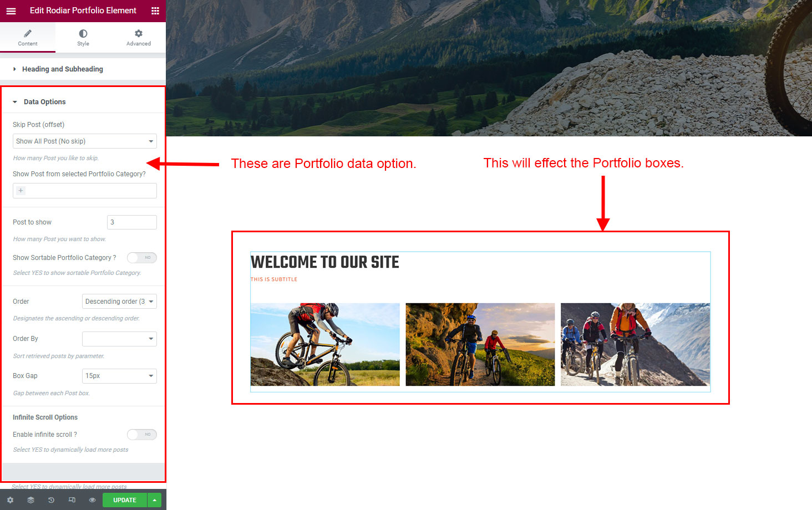Toggle Show Sortable Portfolio Category switch
This screenshot has height=510, width=812.
point(142,258)
